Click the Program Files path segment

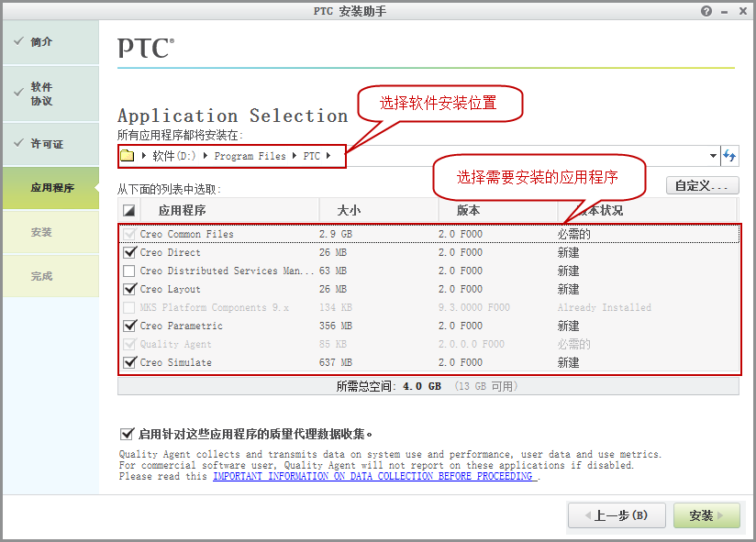click(x=250, y=156)
